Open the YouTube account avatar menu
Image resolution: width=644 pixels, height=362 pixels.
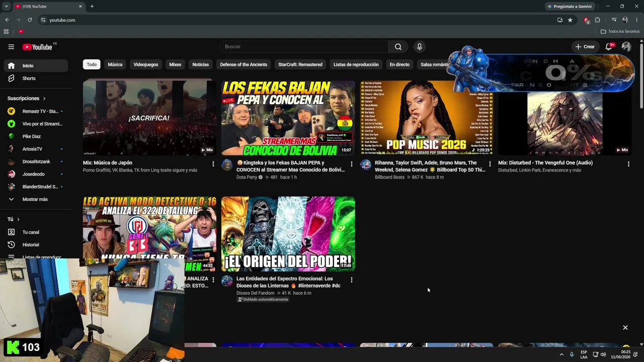click(x=626, y=47)
